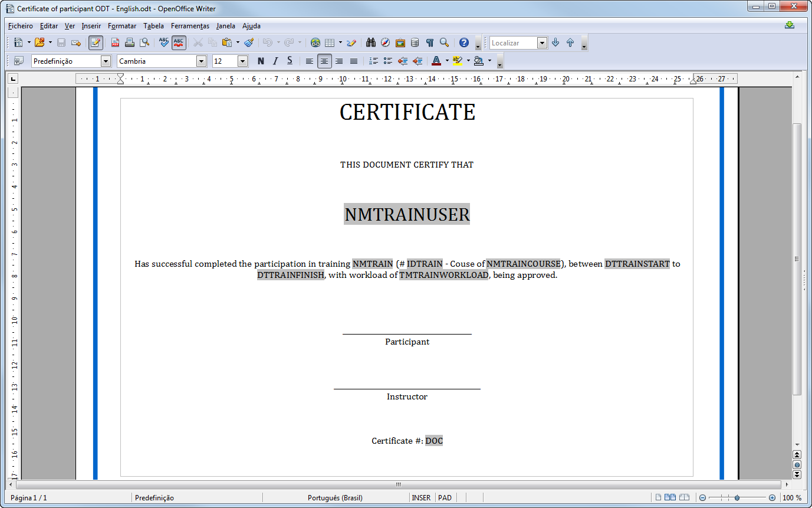The height and width of the screenshot is (508, 812).
Task: Click the Data Sources icon
Action: [x=415, y=42]
